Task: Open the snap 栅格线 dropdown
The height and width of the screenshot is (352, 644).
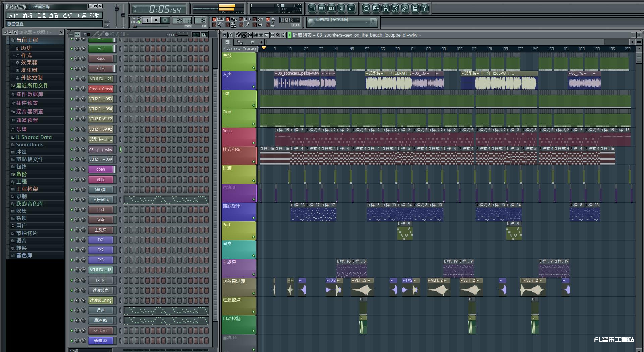Action: tap(290, 20)
